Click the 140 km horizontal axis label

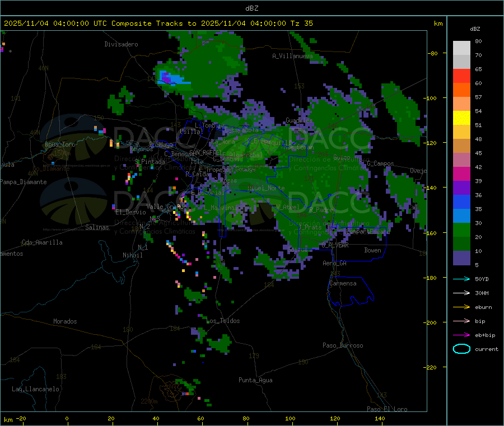coord(380,418)
